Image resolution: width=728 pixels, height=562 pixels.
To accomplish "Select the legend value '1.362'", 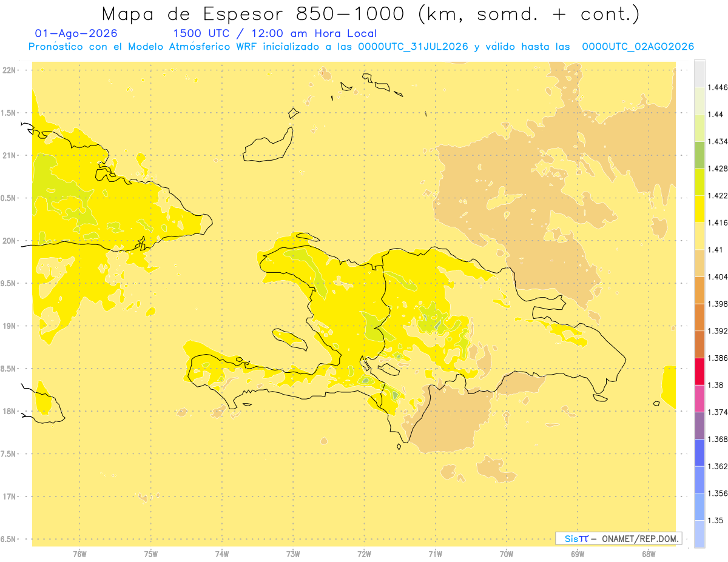I will tap(717, 466).
